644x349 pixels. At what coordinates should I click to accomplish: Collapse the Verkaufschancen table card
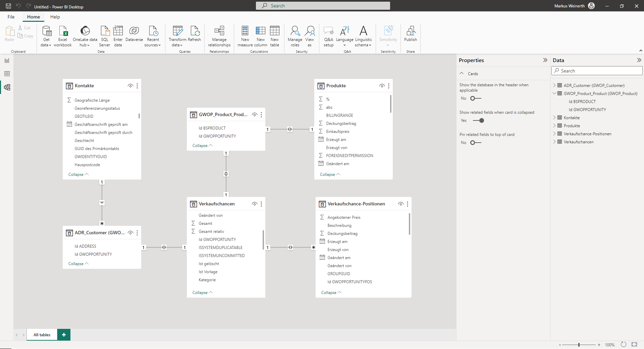click(202, 293)
